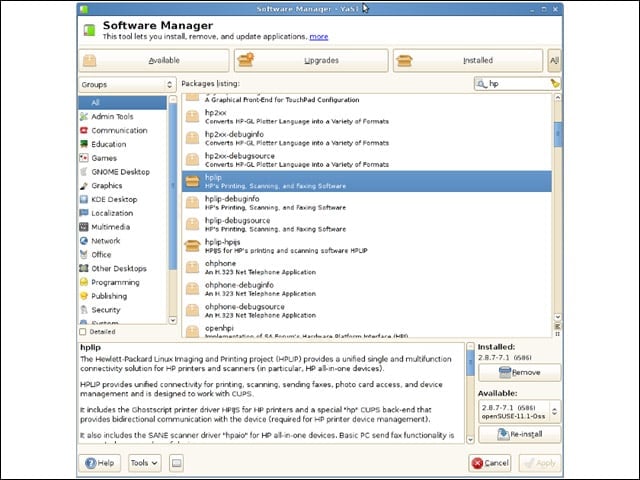The image size is (640, 480).
Task: Switch to the Upgrades tab
Action: pos(311,61)
